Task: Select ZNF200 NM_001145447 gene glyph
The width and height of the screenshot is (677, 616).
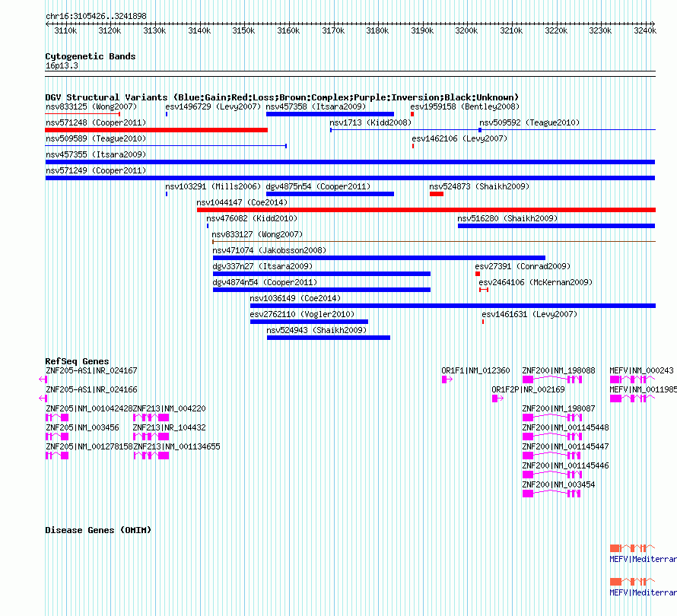Action: (551, 456)
